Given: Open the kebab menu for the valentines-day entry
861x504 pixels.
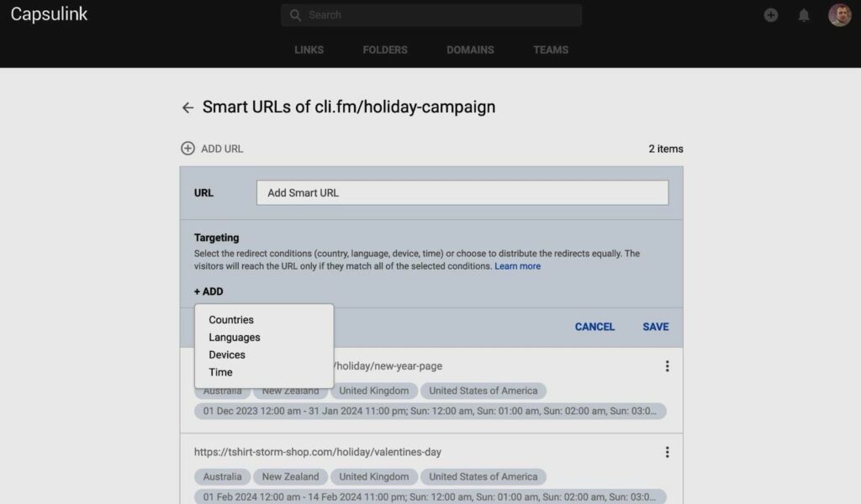Looking at the screenshot, I should (667, 452).
